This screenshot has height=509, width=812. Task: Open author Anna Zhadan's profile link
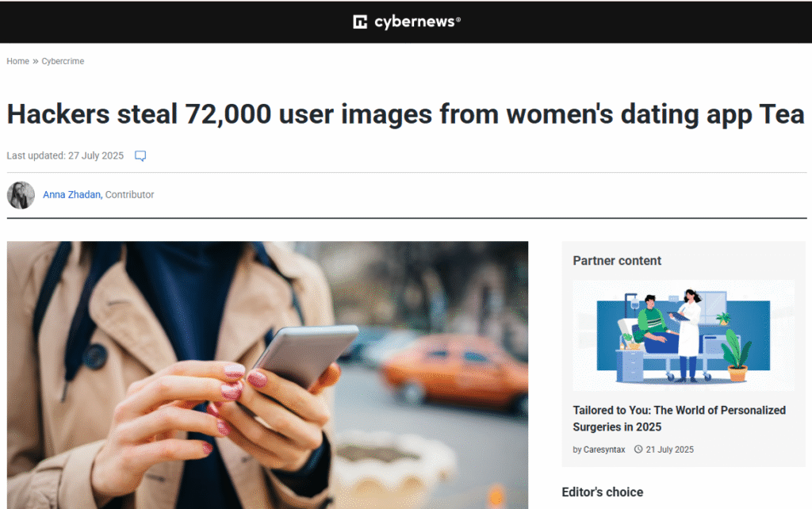(x=71, y=195)
